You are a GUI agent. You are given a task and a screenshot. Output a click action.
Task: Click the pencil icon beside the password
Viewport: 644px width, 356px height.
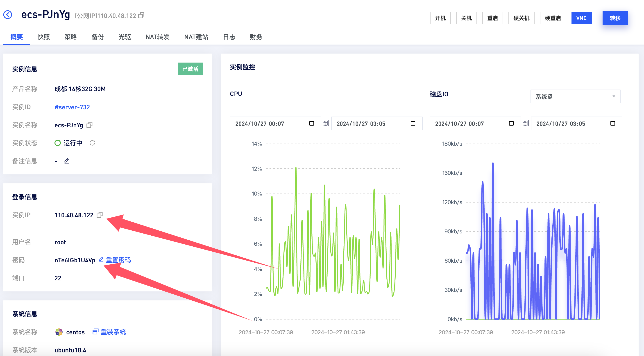click(101, 259)
